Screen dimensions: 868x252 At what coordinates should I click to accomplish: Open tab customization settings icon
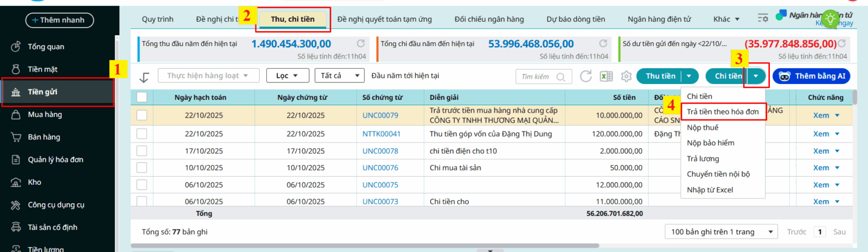click(763, 18)
